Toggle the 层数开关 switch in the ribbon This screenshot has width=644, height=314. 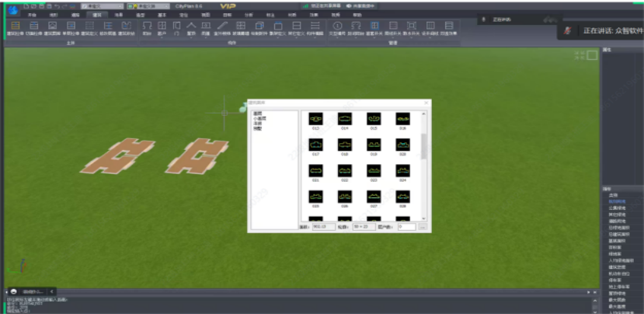tap(375, 26)
